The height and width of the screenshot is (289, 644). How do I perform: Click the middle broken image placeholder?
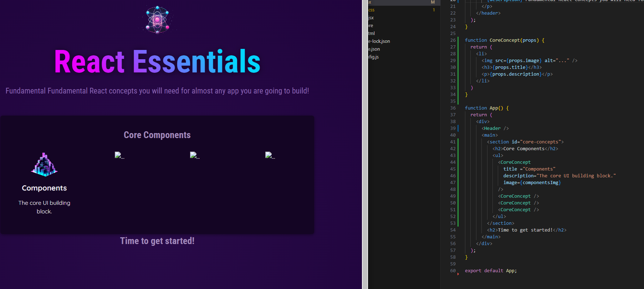pyautogui.click(x=195, y=155)
